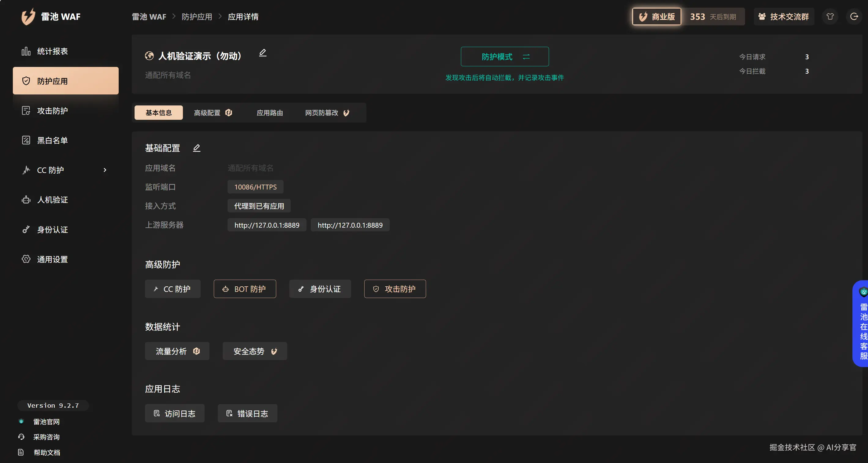Open 通用设置 gear icon
868x463 pixels.
[x=26, y=259]
